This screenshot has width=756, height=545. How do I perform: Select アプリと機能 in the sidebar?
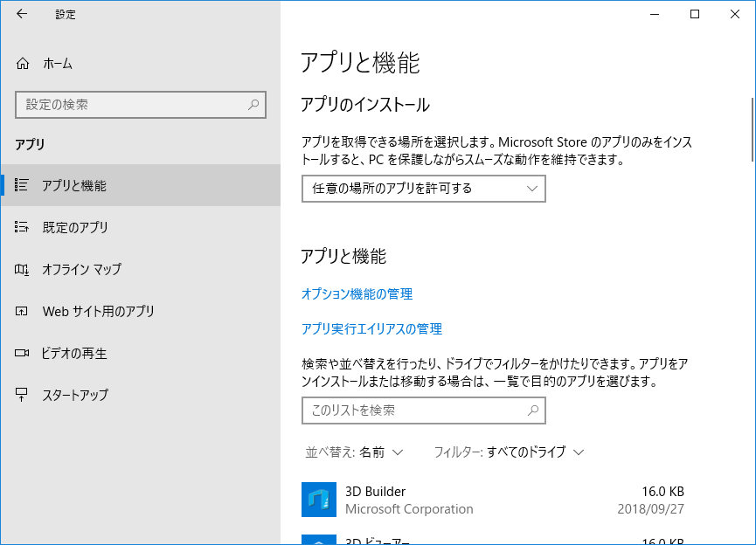[141, 185]
